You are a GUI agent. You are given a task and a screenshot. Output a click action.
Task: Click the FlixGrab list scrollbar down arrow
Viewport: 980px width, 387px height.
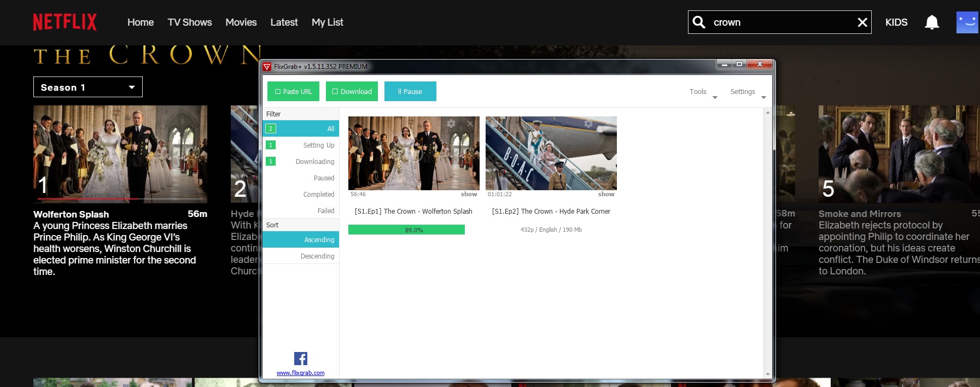click(x=768, y=374)
